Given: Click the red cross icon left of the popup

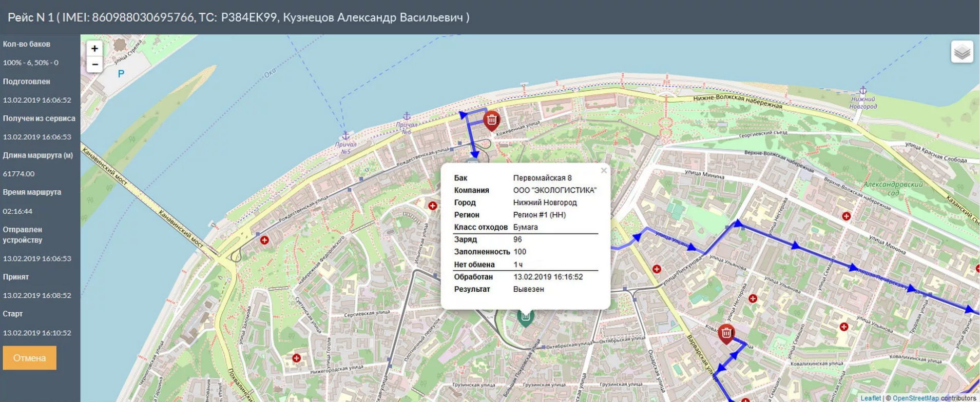Looking at the screenshot, I should (x=433, y=206).
